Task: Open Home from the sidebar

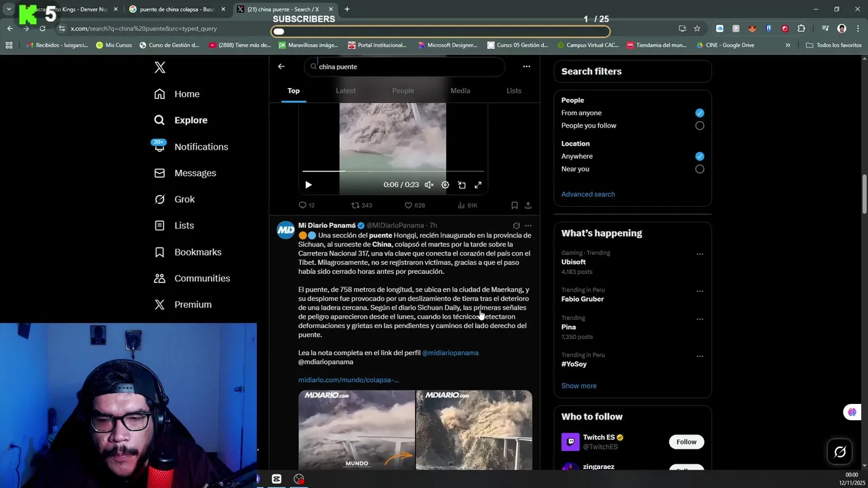Action: pyautogui.click(x=176, y=94)
